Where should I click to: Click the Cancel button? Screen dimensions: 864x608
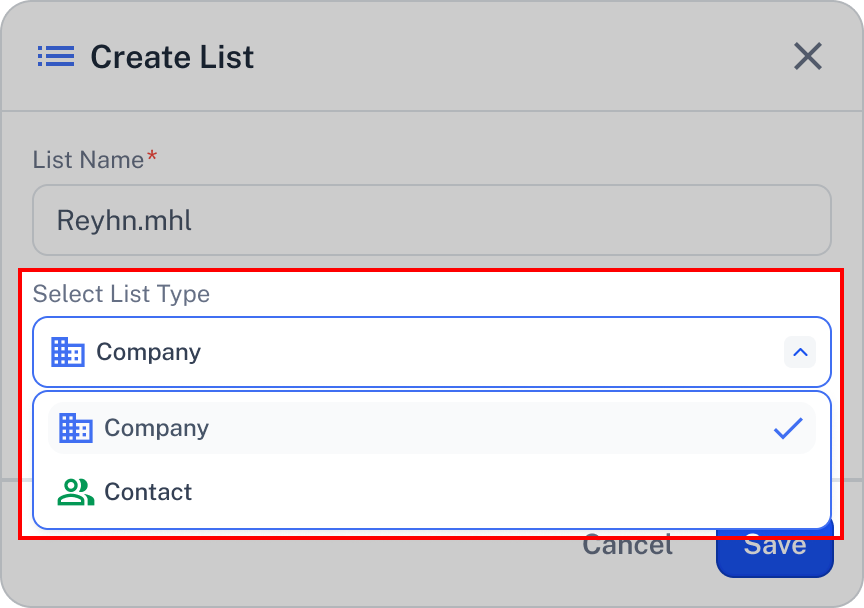click(x=627, y=545)
